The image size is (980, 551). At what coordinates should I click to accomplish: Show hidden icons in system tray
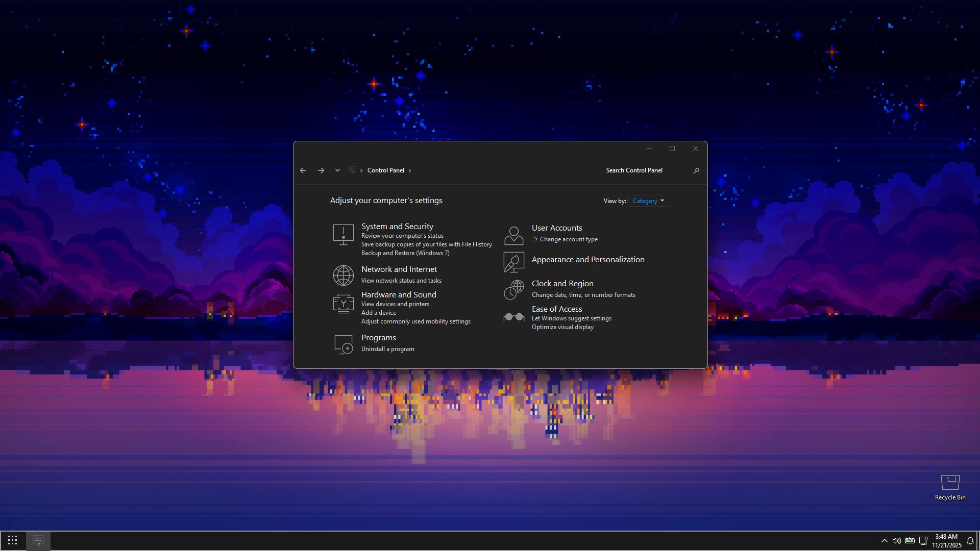click(884, 541)
